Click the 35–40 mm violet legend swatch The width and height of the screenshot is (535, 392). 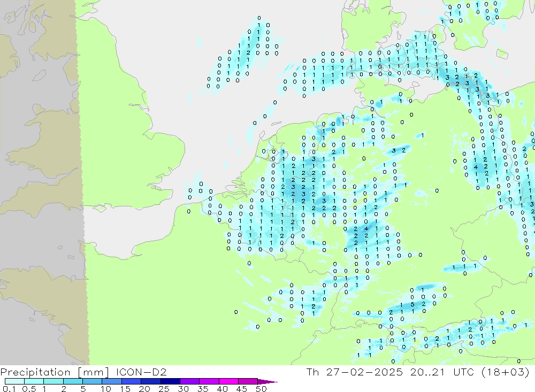click(x=209, y=381)
